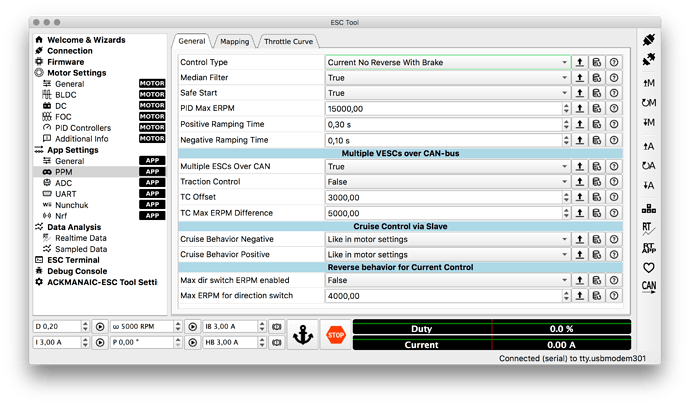This screenshot has width=690, height=406.
Task: Click the CAN forwarding icon in right toolbar
Action: coord(649,286)
